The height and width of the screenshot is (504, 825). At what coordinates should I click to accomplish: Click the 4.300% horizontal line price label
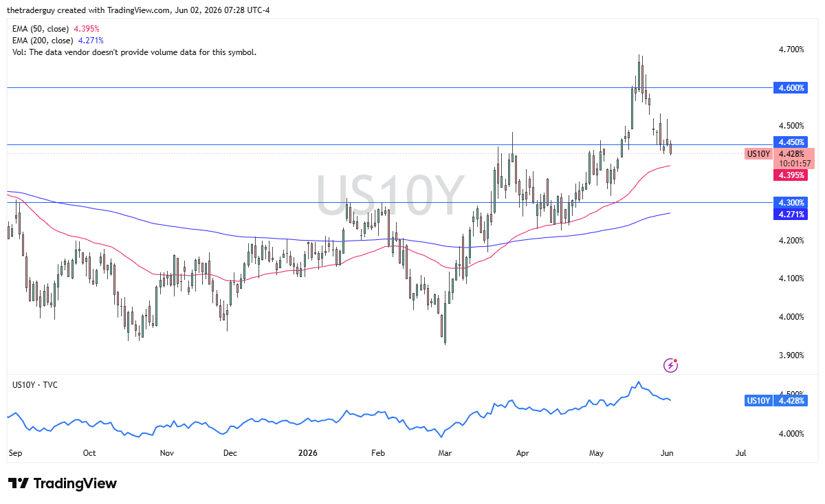click(x=790, y=203)
